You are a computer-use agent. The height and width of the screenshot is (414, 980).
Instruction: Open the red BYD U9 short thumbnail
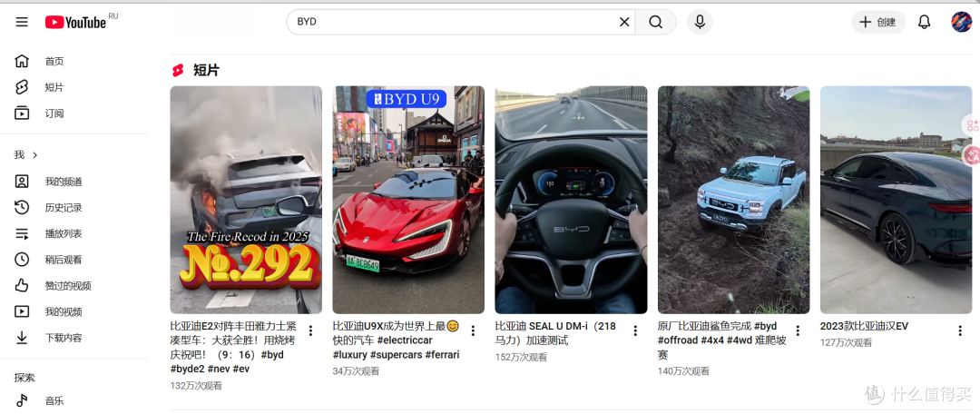[408, 200]
